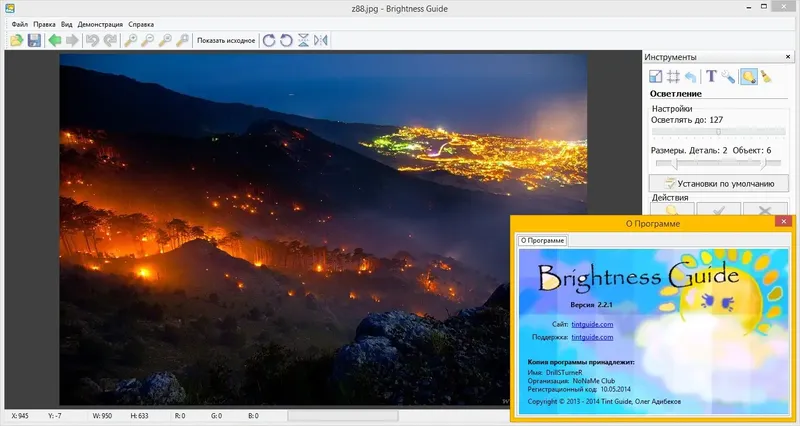Click the 'H: 633' status bar value

(139, 416)
